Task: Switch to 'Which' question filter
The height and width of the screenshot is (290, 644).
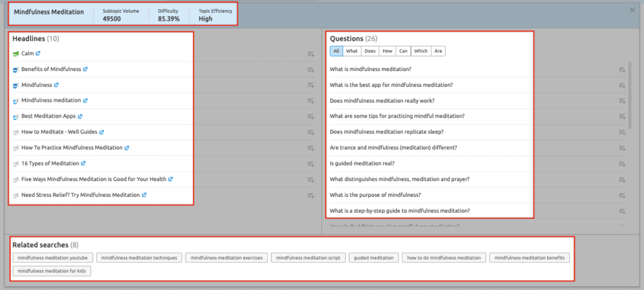Action: [x=421, y=52]
